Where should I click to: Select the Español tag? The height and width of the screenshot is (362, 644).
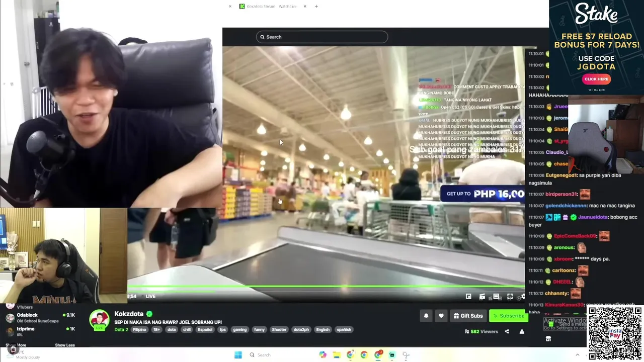205,330
